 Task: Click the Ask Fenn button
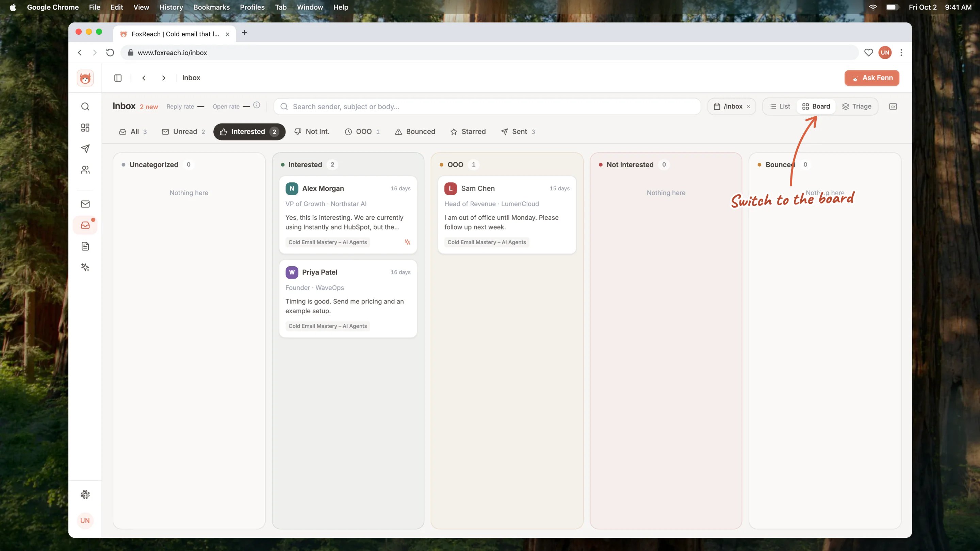click(x=872, y=78)
